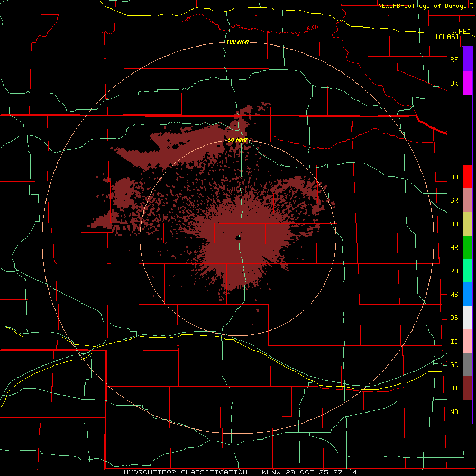The width and height of the screenshot is (476, 476).
Task: Click the 50 NMI range ring label
Action: [237, 140]
